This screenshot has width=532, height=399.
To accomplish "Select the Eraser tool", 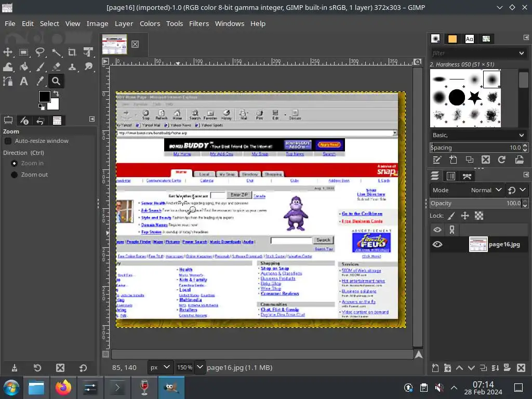I will click(56, 66).
